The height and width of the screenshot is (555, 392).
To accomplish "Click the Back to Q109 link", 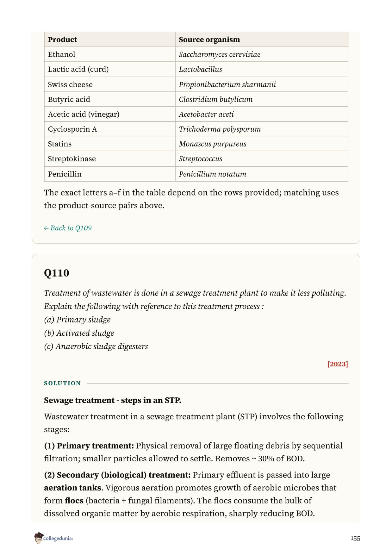I will click(x=68, y=228).
